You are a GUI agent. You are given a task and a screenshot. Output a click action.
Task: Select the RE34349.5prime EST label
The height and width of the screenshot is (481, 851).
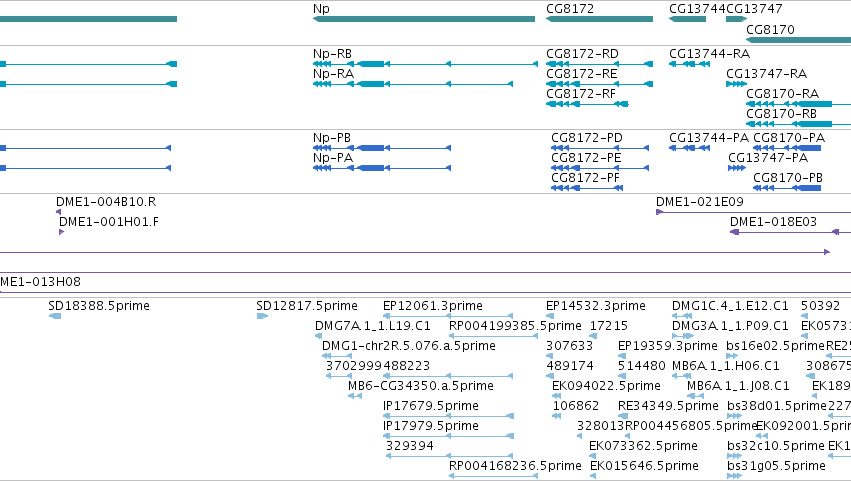(x=669, y=407)
